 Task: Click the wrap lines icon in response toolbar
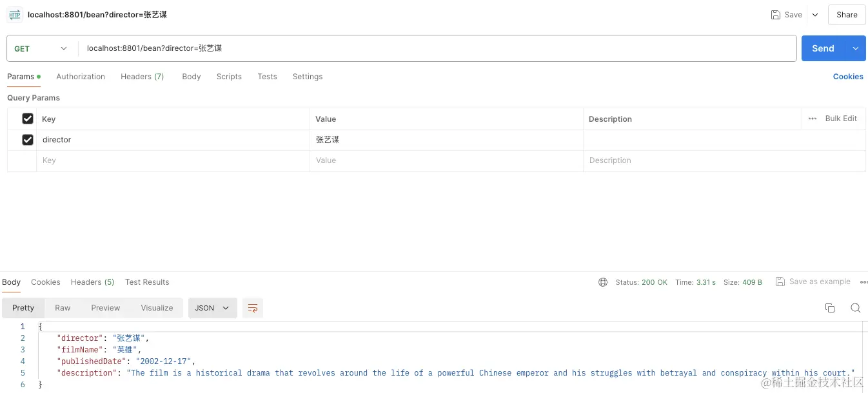[253, 308]
